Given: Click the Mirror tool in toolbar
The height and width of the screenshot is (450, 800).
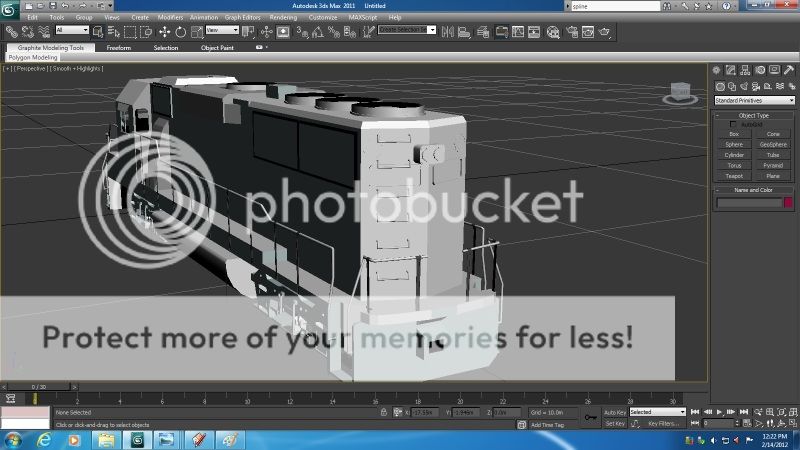Looking at the screenshot, I should 449,31.
